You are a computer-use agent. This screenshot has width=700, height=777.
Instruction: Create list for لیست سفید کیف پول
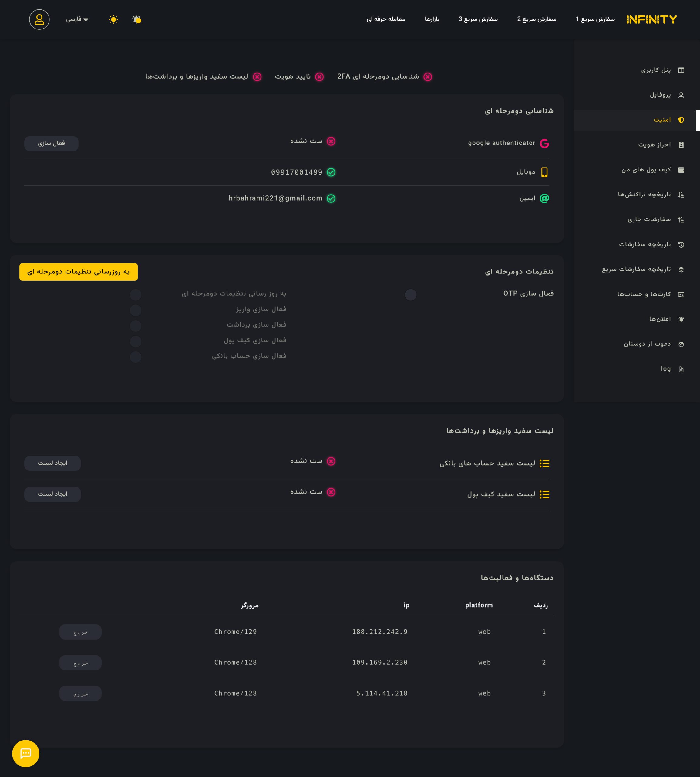(52, 494)
